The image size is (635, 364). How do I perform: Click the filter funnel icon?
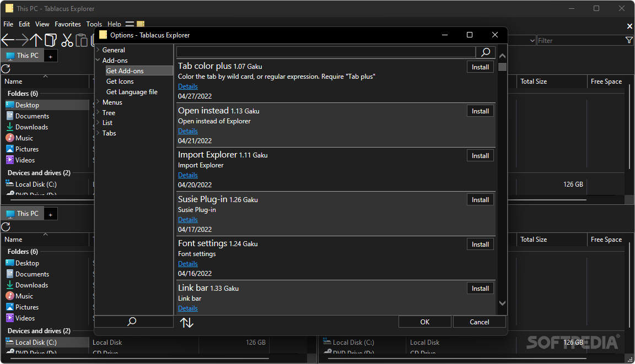click(629, 40)
